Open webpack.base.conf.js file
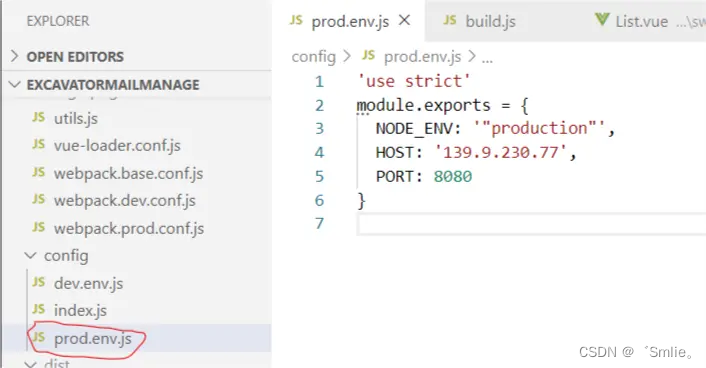 [x=128, y=173]
